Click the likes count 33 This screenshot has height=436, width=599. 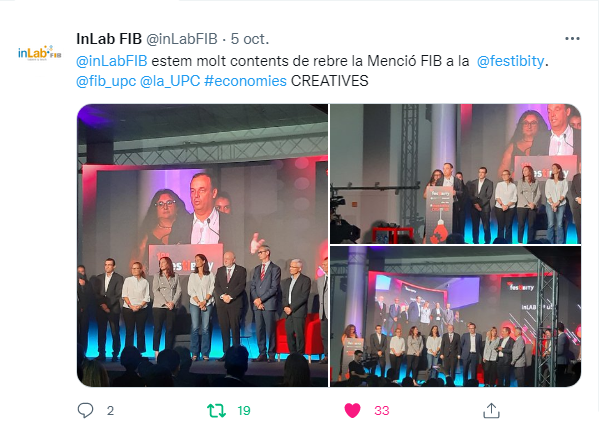(x=382, y=411)
